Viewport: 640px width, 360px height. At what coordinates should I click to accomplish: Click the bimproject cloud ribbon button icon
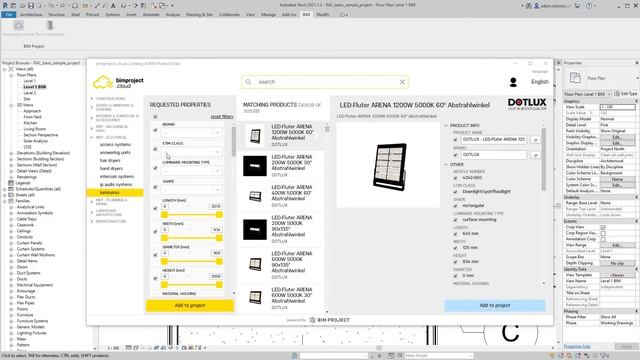pyautogui.click(x=18, y=26)
